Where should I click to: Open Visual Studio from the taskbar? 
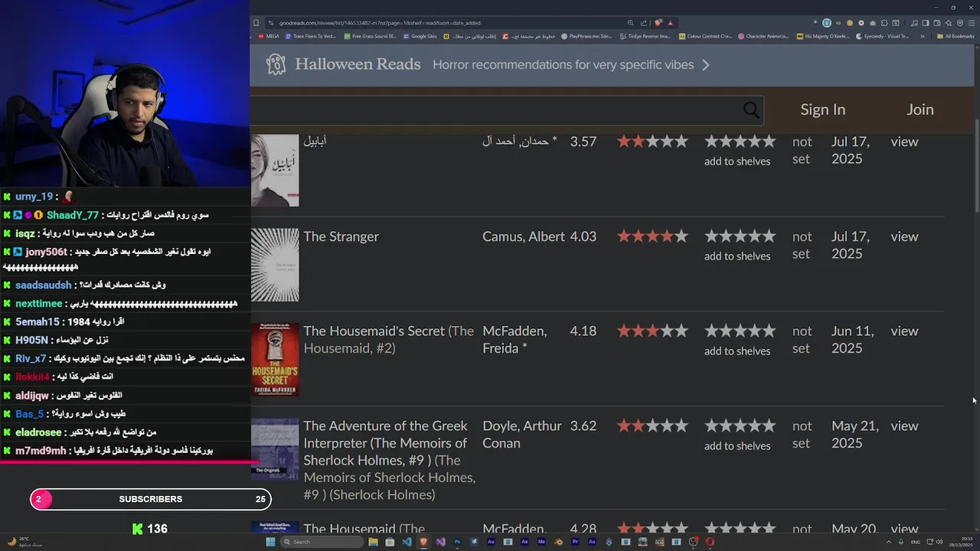click(440, 542)
